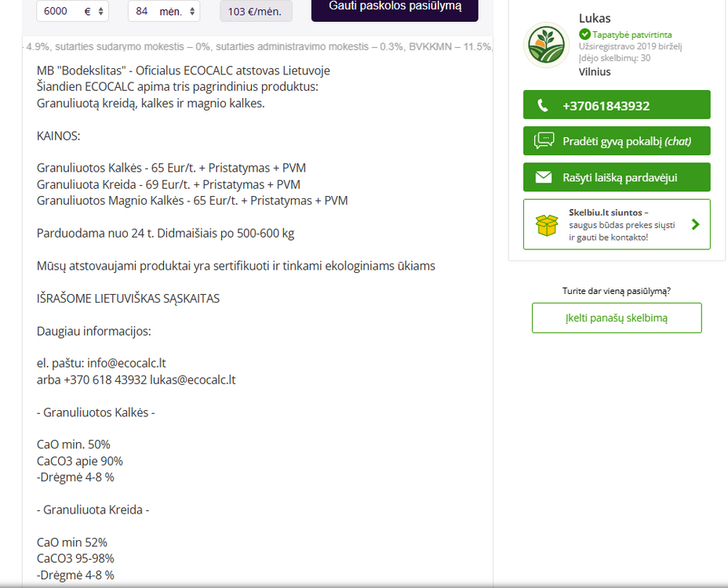Click seller name Lukas

click(595, 18)
